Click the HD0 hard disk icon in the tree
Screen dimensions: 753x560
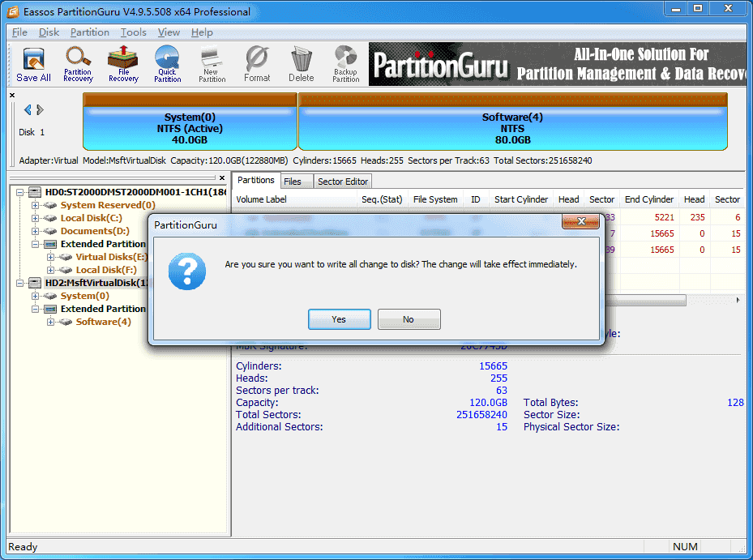[x=35, y=193]
